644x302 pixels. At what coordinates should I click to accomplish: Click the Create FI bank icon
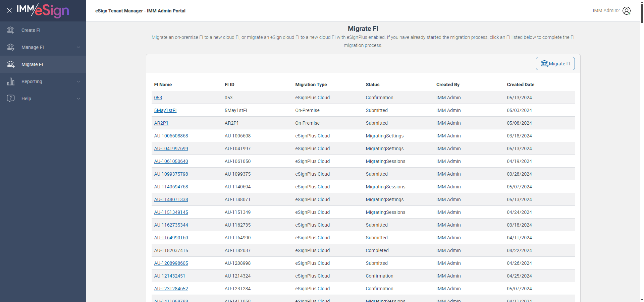(11, 30)
